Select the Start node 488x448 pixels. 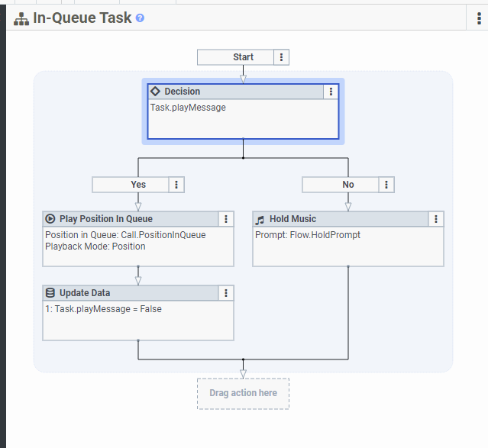tap(243, 57)
